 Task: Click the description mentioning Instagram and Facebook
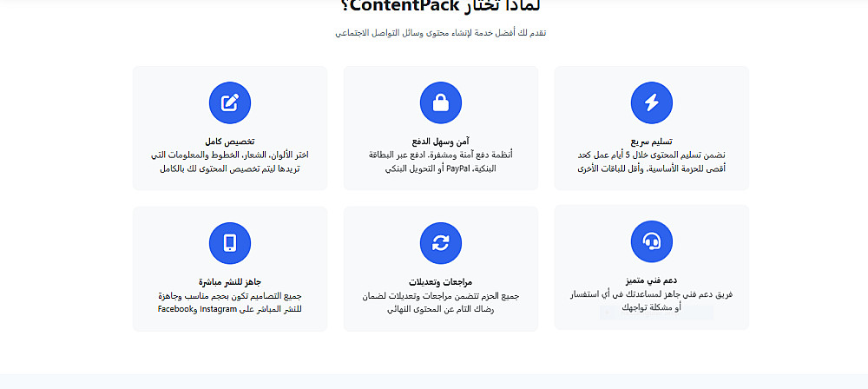(230, 302)
